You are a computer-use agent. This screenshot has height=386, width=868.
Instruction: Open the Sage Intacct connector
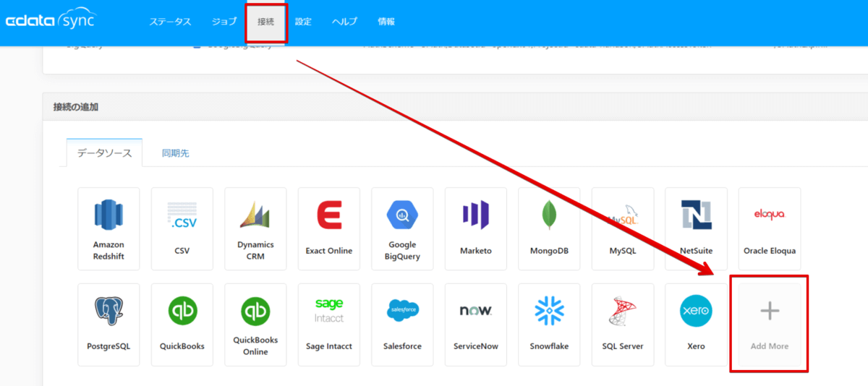pos(329,325)
